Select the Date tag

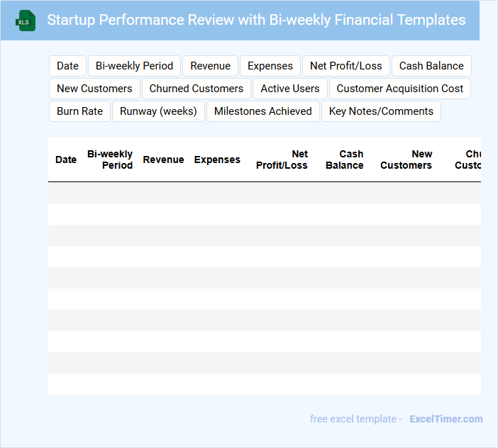point(67,66)
